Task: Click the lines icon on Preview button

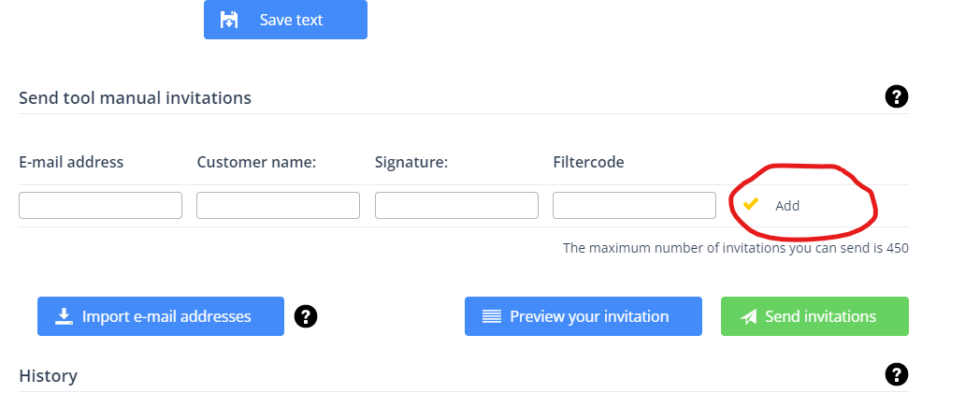Action: click(x=492, y=316)
